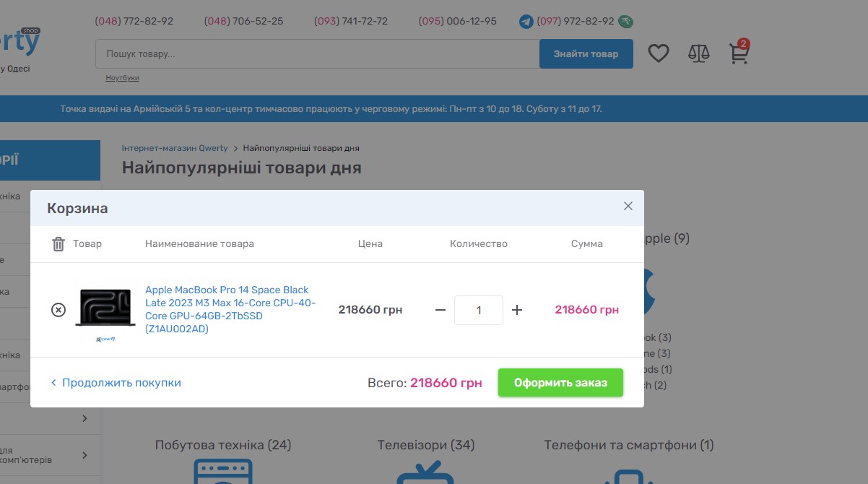Close the Корзина dialog
Screen dimensions: 868x484
pos(628,207)
